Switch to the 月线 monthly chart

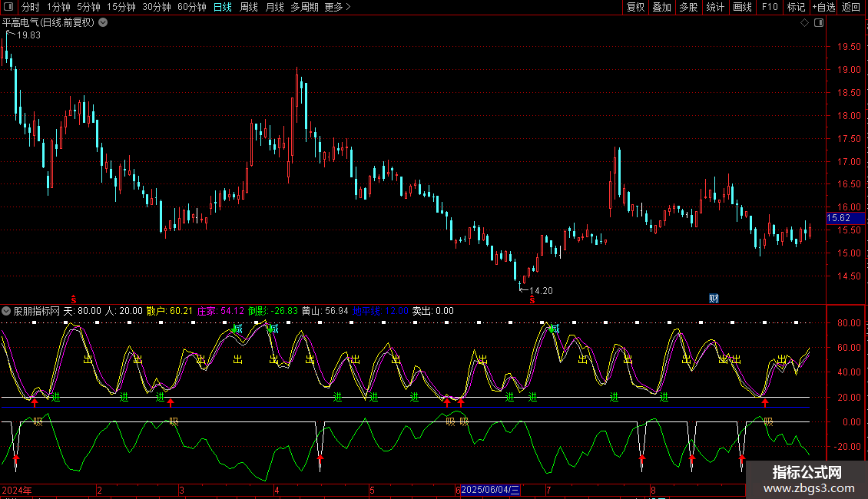pyautogui.click(x=274, y=7)
